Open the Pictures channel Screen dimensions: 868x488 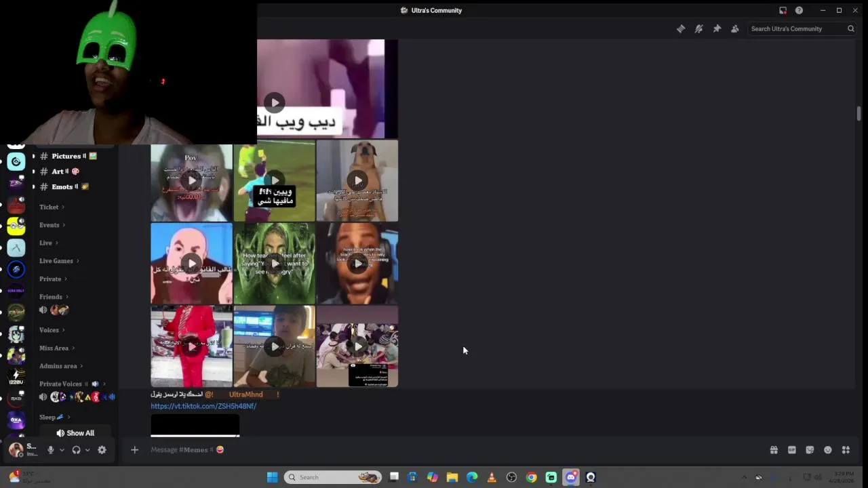(x=73, y=156)
